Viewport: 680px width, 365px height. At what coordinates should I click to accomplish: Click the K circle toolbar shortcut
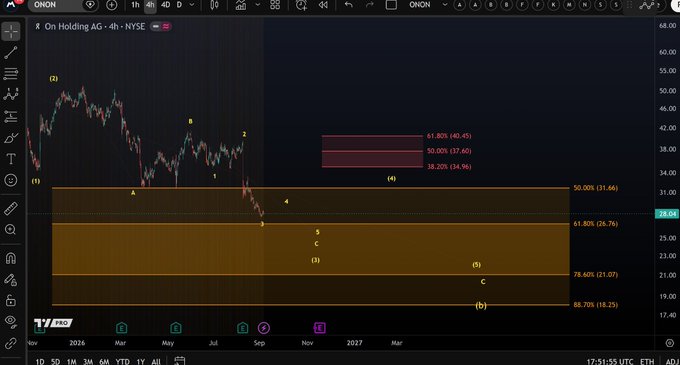[553, 5]
